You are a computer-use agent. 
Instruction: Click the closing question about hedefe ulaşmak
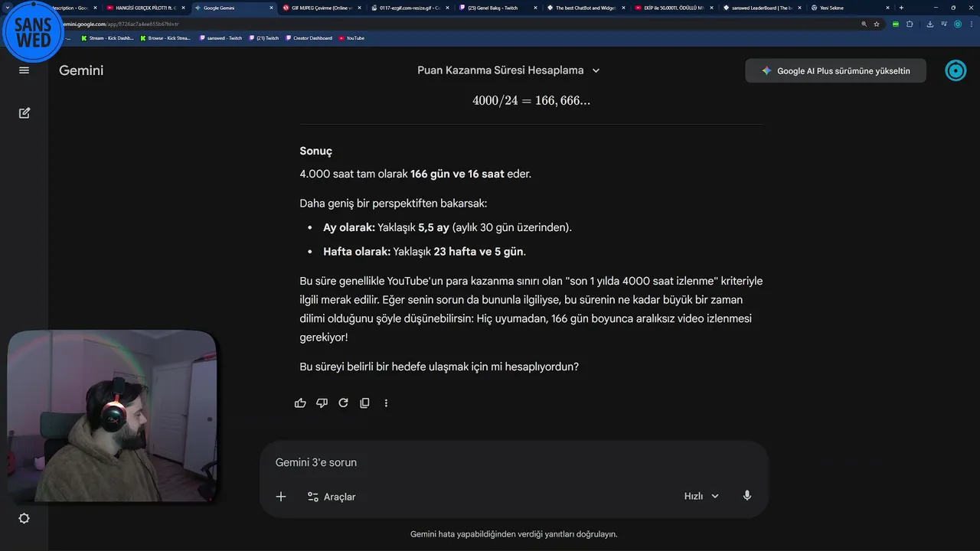[x=439, y=367]
